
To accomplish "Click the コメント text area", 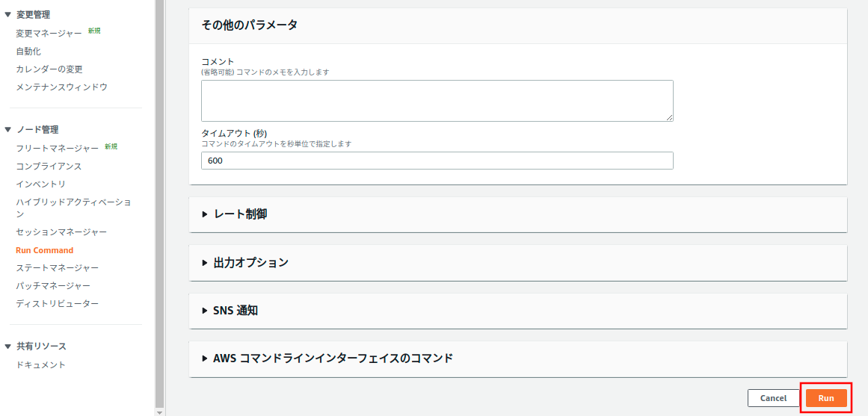I will click(437, 101).
